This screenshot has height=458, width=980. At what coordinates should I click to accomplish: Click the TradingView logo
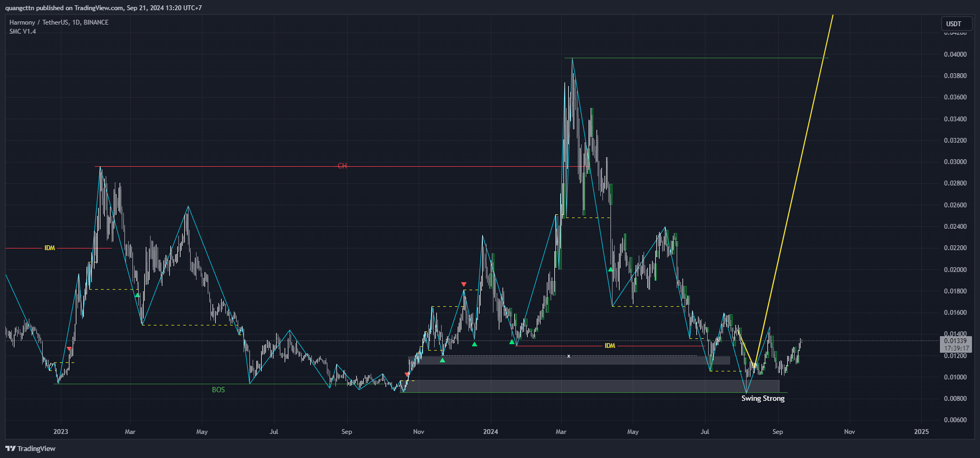pyautogui.click(x=30, y=448)
